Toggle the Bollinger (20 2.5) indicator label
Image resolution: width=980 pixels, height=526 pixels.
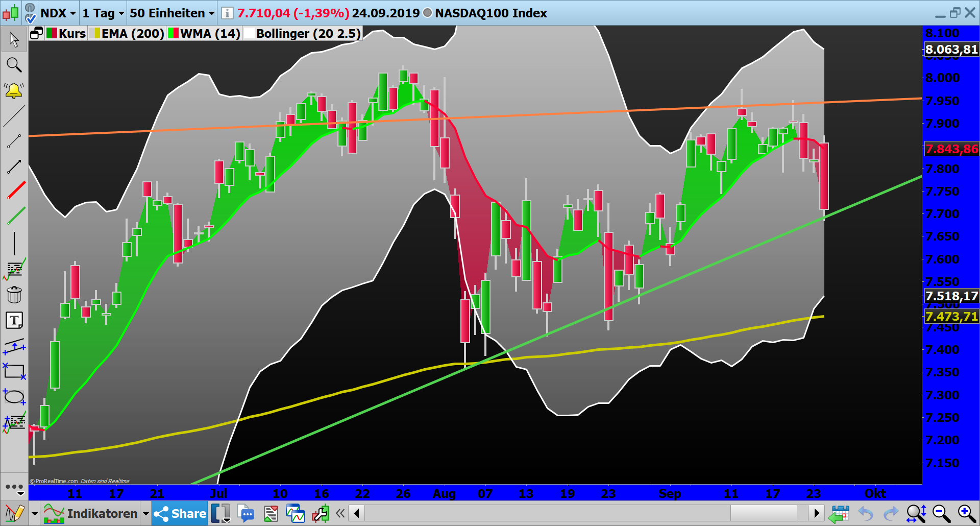(x=301, y=34)
